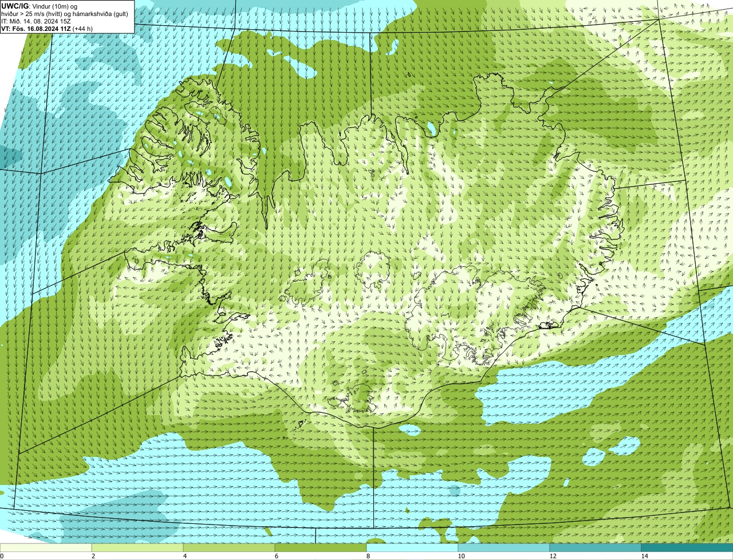Click the title line "UWC/IG: Vindur (10m) og"

click(39, 6)
